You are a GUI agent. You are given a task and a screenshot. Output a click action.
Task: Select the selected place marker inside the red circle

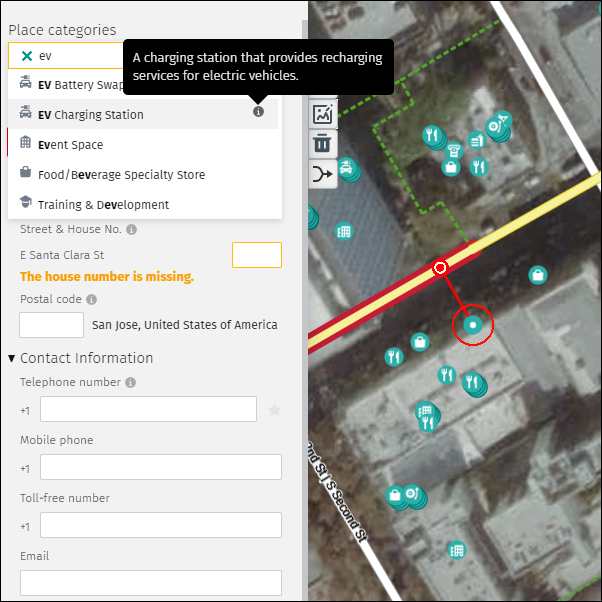(x=473, y=325)
